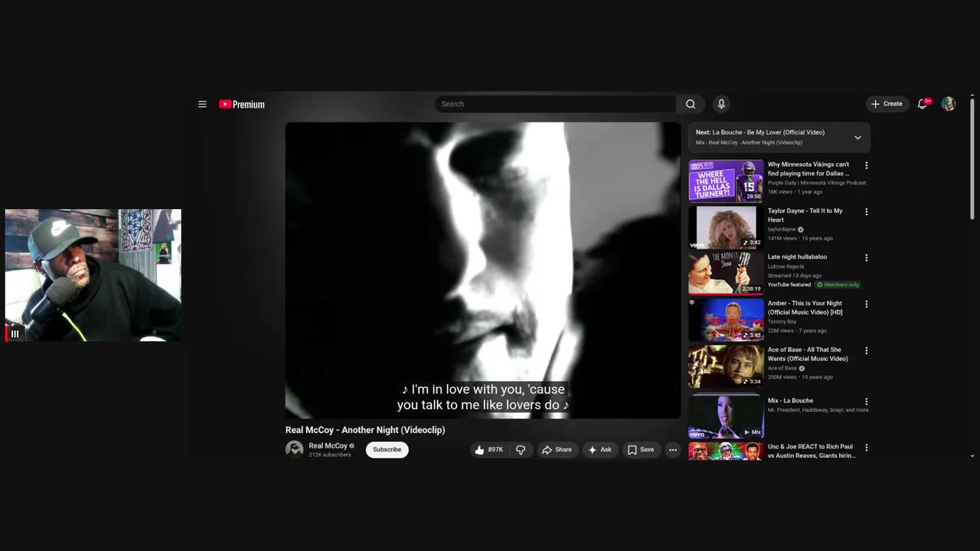Open the Create button
The width and height of the screenshot is (980, 551).
[x=887, y=104]
